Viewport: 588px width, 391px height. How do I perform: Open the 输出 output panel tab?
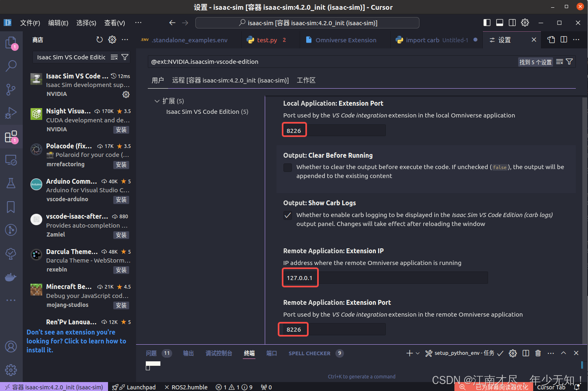(x=188, y=353)
